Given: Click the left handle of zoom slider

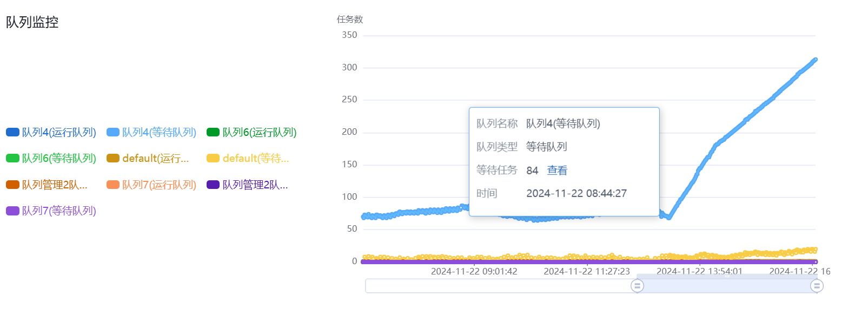Looking at the screenshot, I should 637,285.
